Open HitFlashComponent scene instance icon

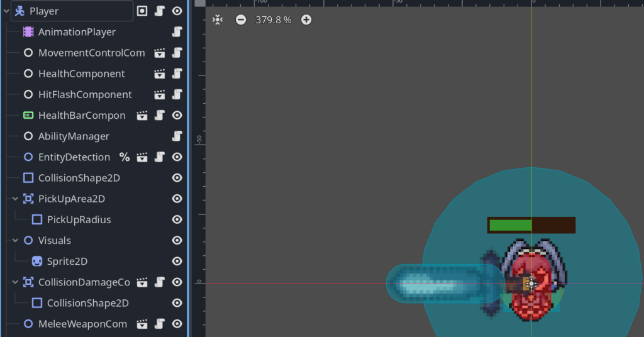[x=159, y=95]
